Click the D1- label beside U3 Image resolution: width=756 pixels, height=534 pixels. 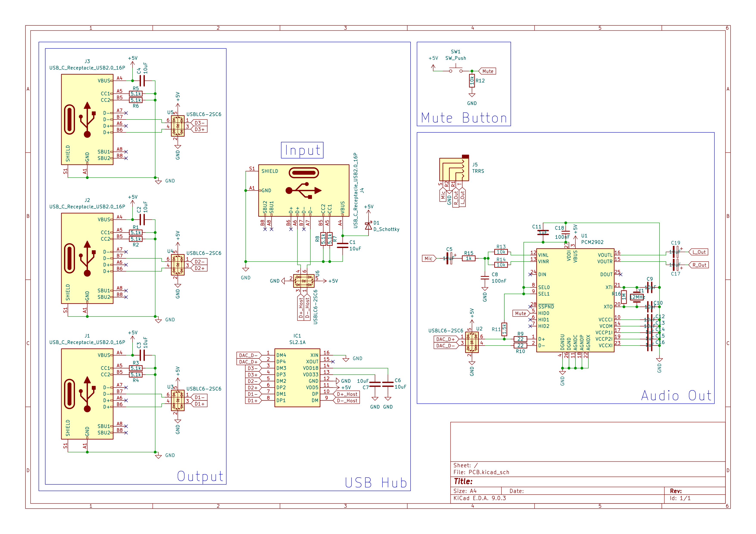[199, 397]
